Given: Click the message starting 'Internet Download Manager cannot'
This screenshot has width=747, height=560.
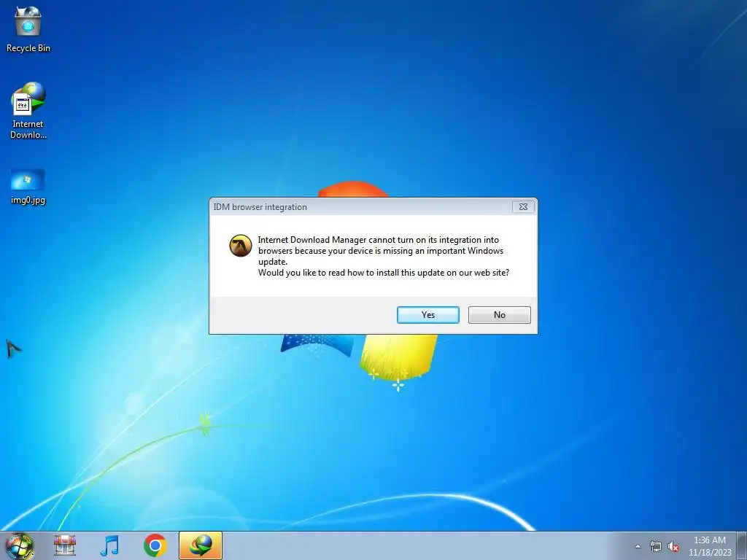Looking at the screenshot, I should pos(381,251).
